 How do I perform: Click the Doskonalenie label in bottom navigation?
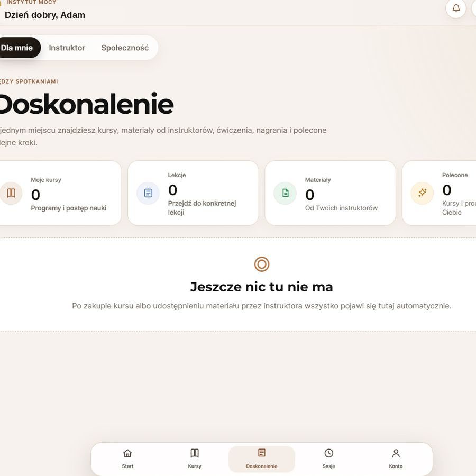[262, 466]
